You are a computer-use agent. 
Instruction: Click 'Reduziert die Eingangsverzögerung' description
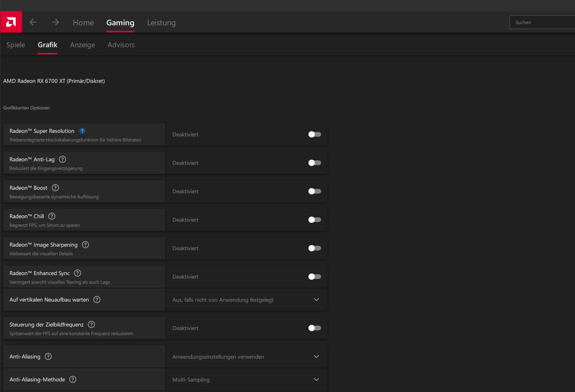(x=46, y=168)
